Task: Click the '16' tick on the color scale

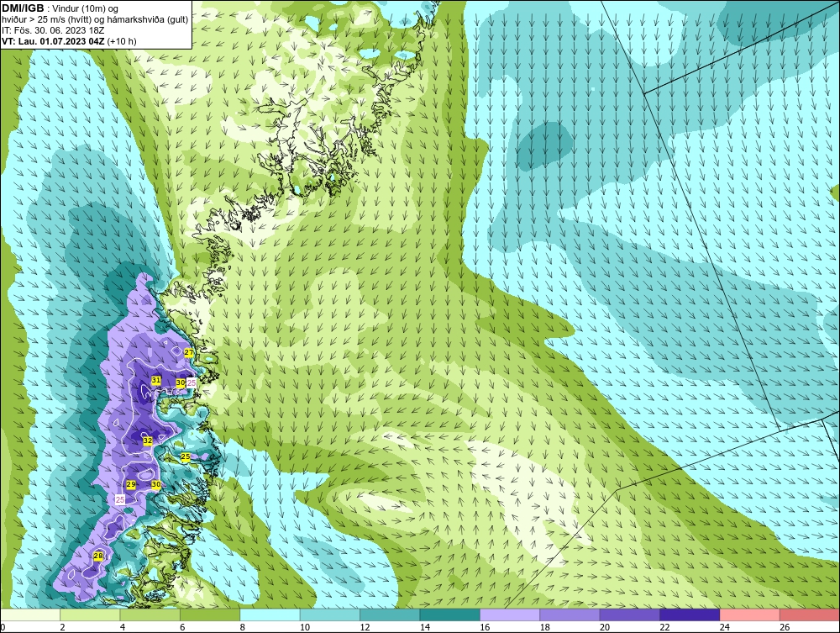Action: (x=485, y=627)
